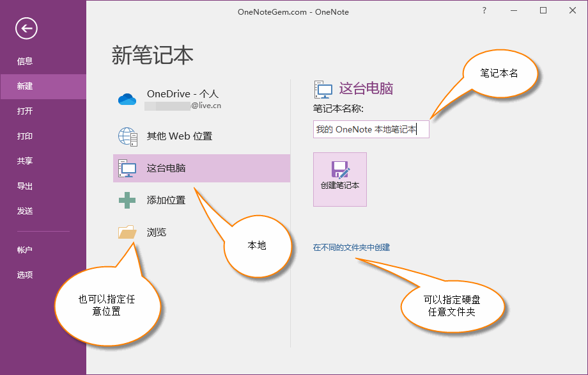
Task: Click the 笔记本名称 input field
Action: point(371,129)
